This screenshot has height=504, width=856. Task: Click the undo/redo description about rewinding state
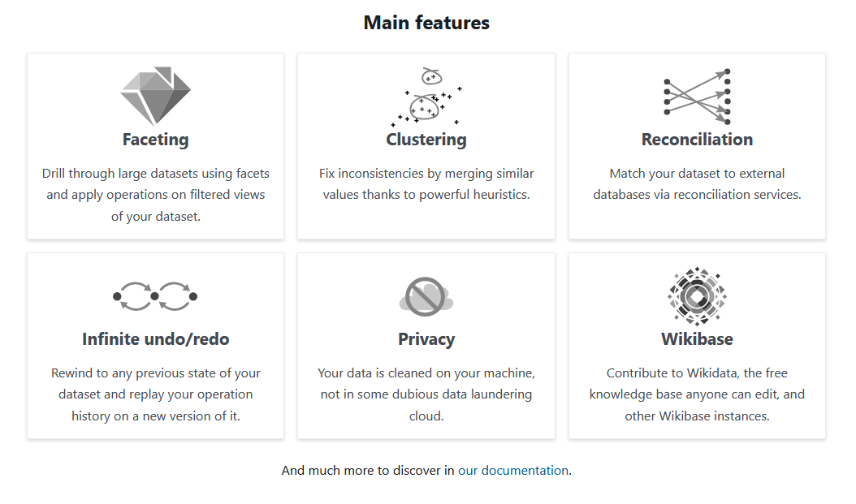pyautogui.click(x=156, y=394)
